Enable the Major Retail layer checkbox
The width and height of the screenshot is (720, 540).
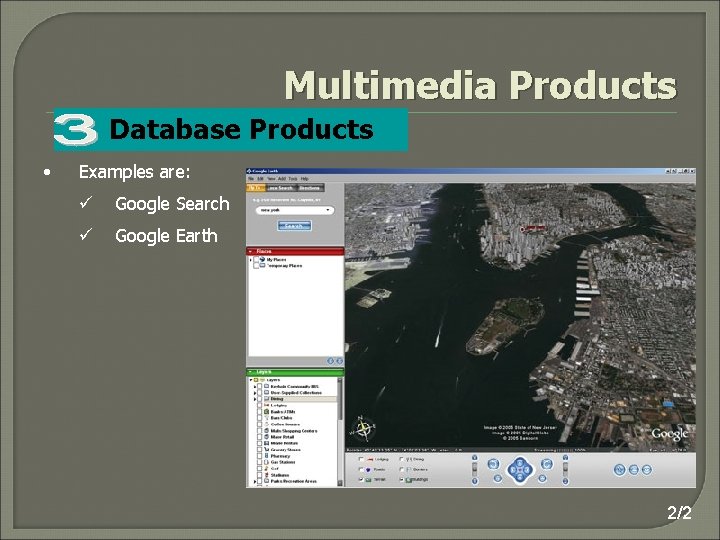259,437
